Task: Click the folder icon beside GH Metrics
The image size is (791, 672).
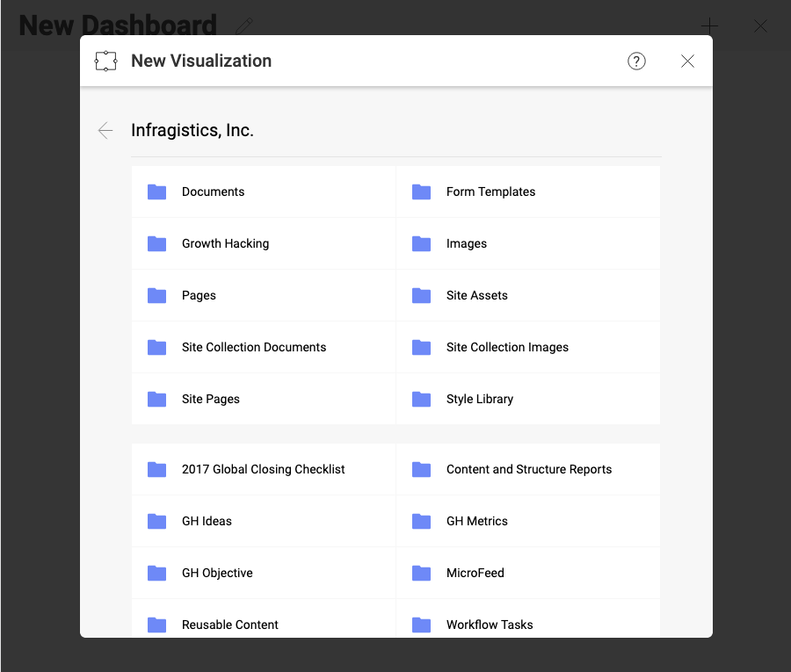Action: point(422,521)
